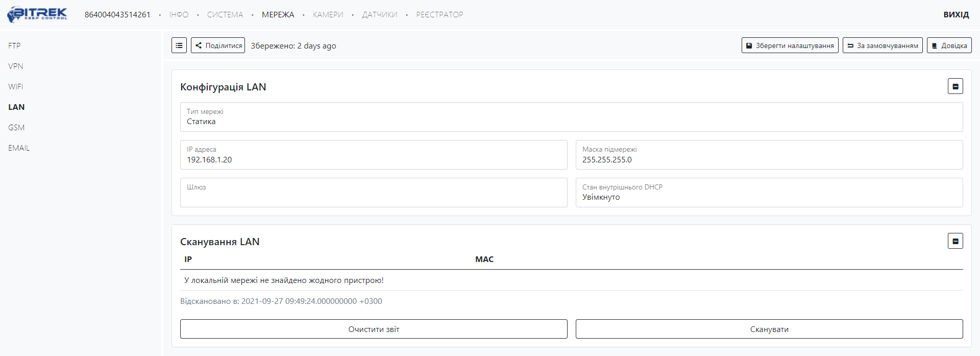Click the ВИХІД logout link

pyautogui.click(x=955, y=15)
